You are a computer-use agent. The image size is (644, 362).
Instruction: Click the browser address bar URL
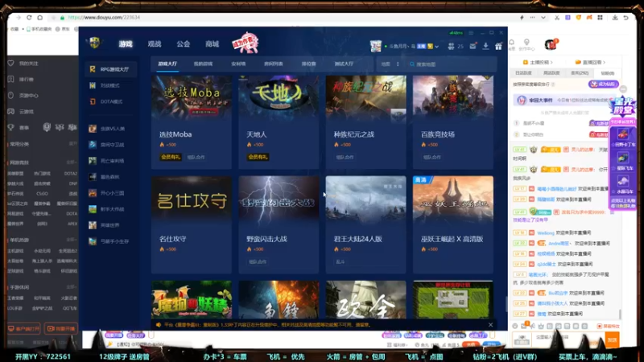tap(104, 17)
